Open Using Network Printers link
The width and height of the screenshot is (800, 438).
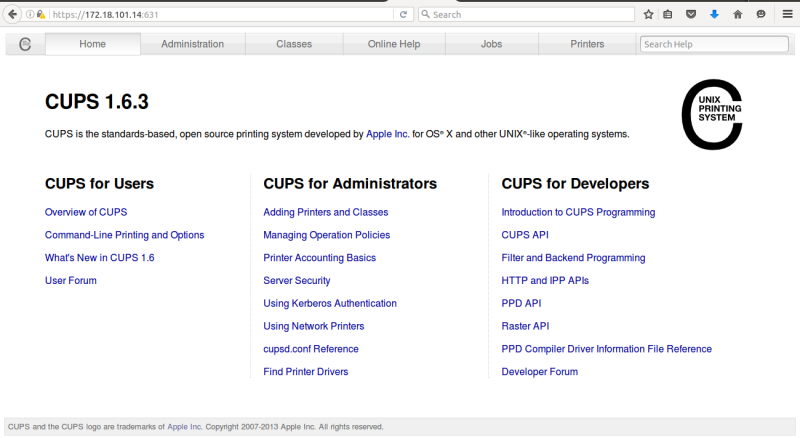click(314, 326)
